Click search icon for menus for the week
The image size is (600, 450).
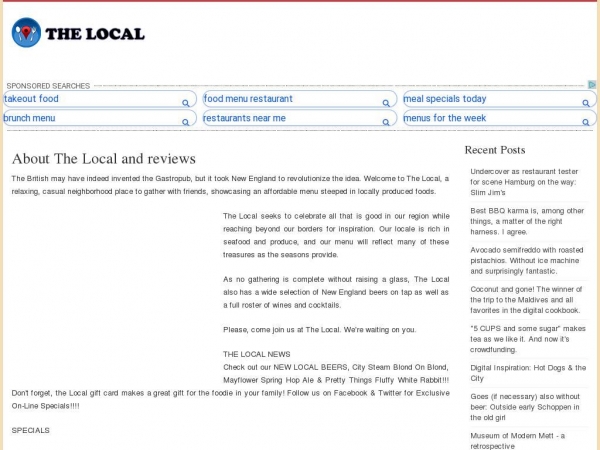pyautogui.click(x=586, y=122)
